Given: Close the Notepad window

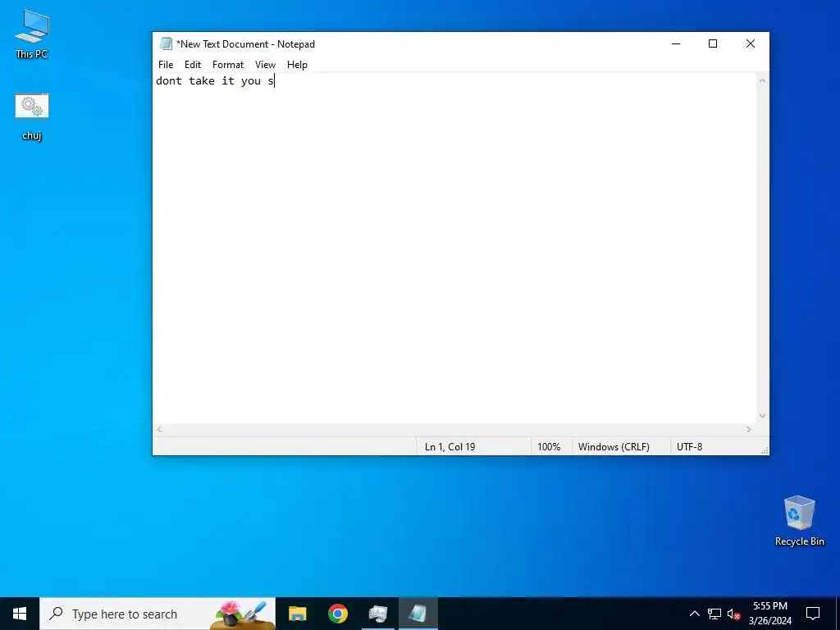Looking at the screenshot, I should coord(751,44).
